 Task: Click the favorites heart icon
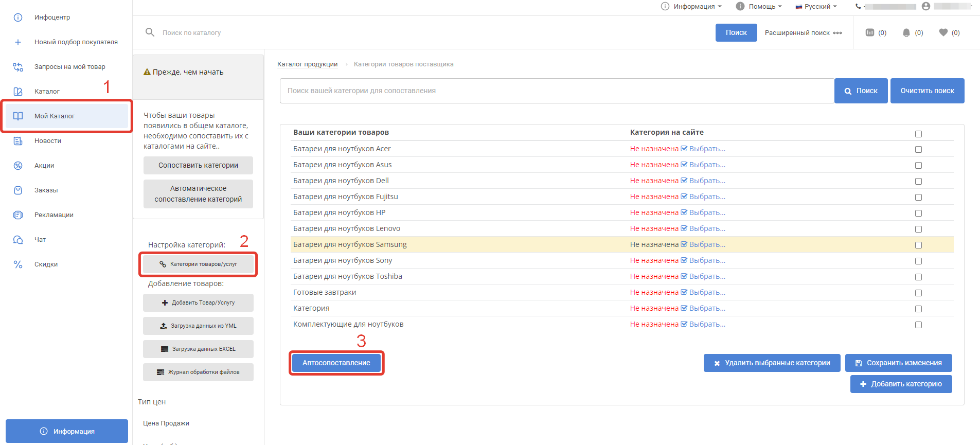pyautogui.click(x=943, y=32)
